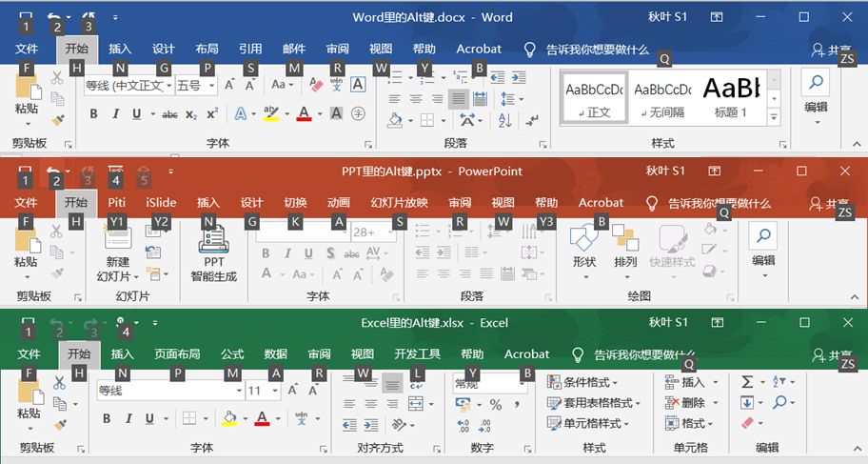The width and height of the screenshot is (868, 464).
Task: Click Word 告诉我你想要做什么 search box
Action: 598,50
